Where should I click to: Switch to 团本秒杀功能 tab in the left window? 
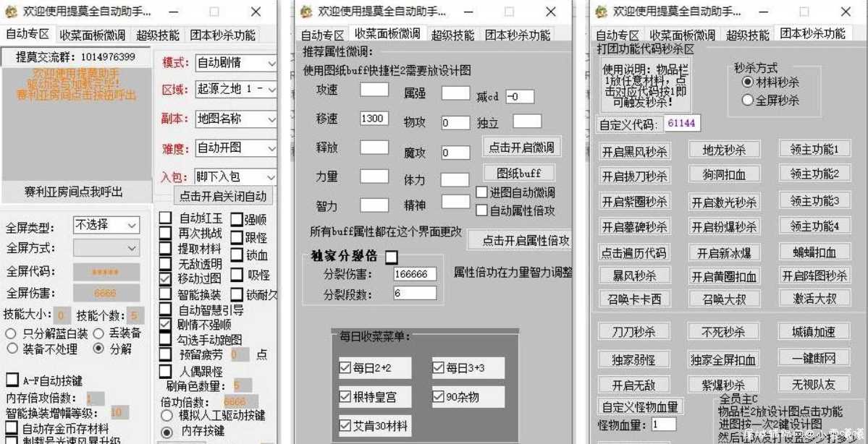coord(222,35)
